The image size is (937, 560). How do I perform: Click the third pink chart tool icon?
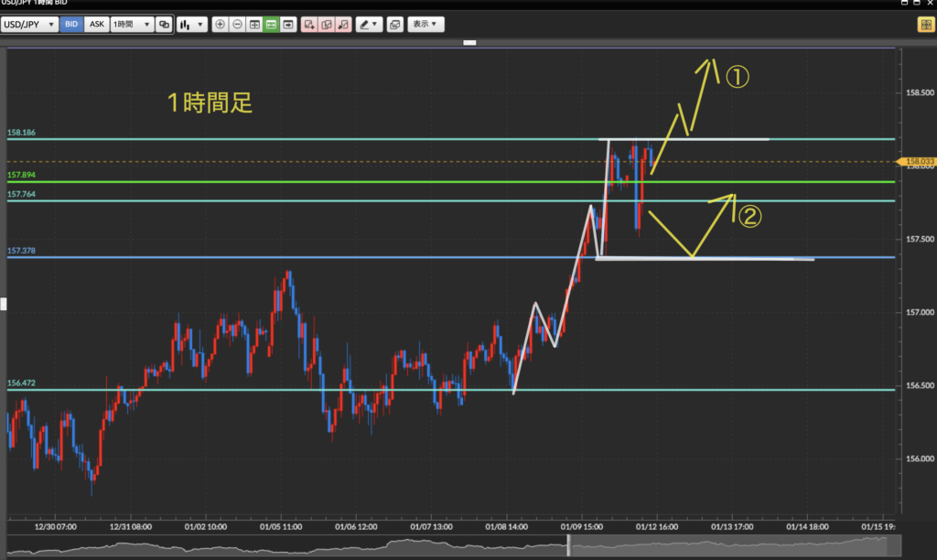pyautogui.click(x=342, y=25)
